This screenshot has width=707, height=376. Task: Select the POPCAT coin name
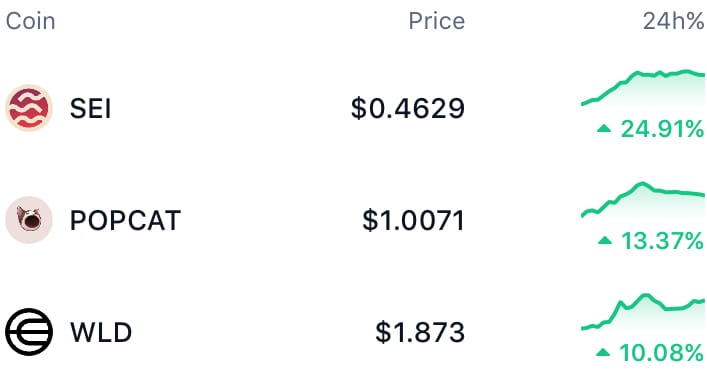tap(125, 220)
